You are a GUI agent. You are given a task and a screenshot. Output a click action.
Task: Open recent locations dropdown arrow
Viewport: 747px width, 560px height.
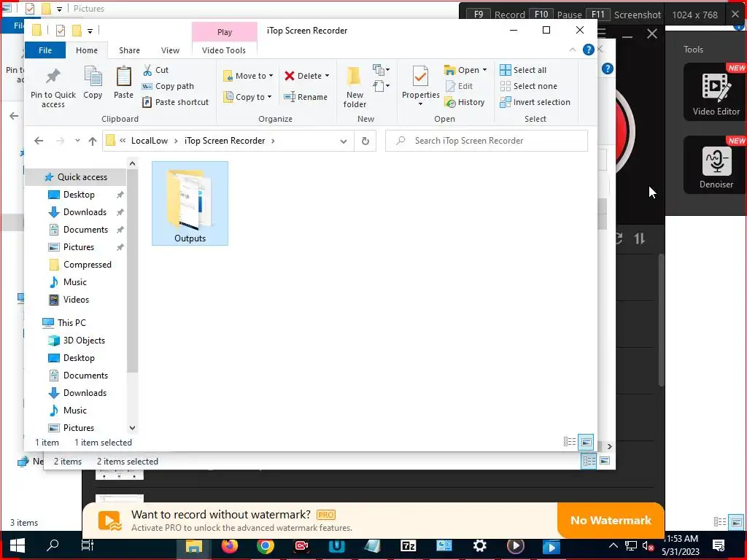click(x=77, y=141)
